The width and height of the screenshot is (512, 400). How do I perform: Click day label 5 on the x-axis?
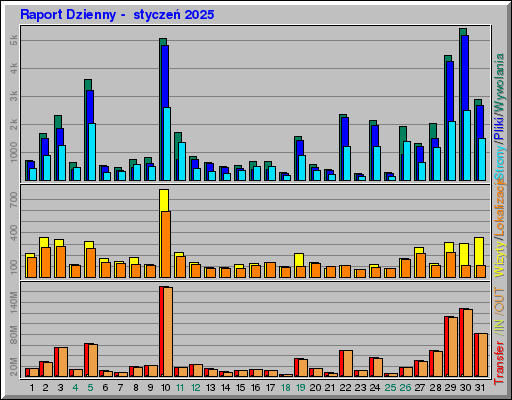tap(90, 388)
